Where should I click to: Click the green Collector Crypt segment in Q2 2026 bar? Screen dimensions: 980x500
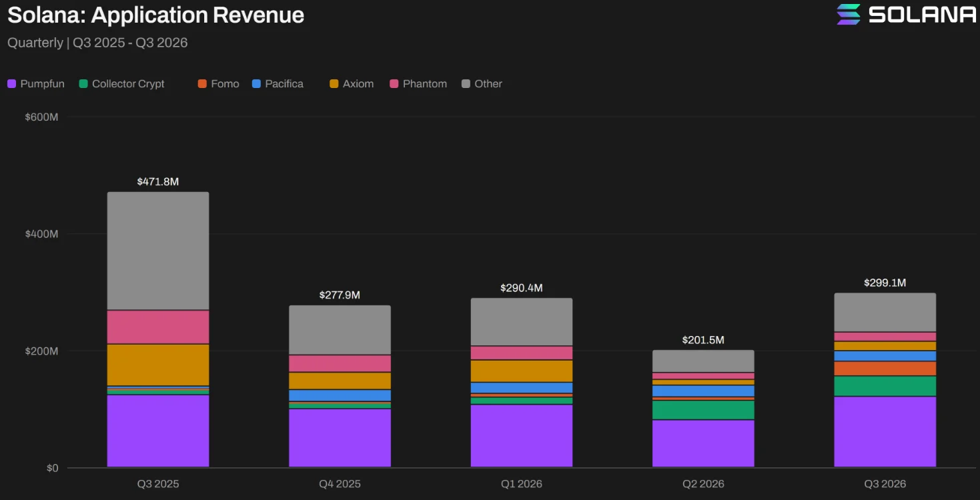click(703, 410)
